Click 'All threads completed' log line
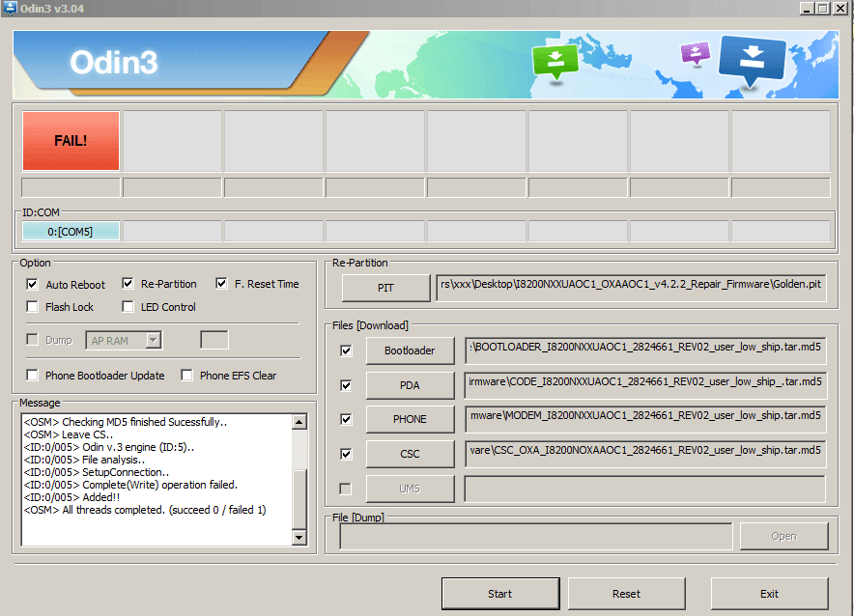Viewport: 854px width, 616px height. coord(145,510)
